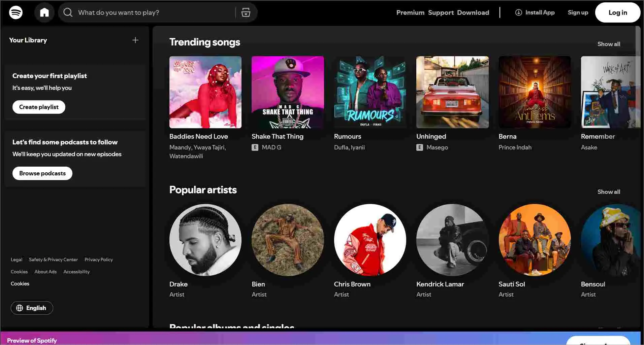Viewport: 644px width, 345px height.
Task: Click the plus icon in Your Library
Action: pos(135,40)
